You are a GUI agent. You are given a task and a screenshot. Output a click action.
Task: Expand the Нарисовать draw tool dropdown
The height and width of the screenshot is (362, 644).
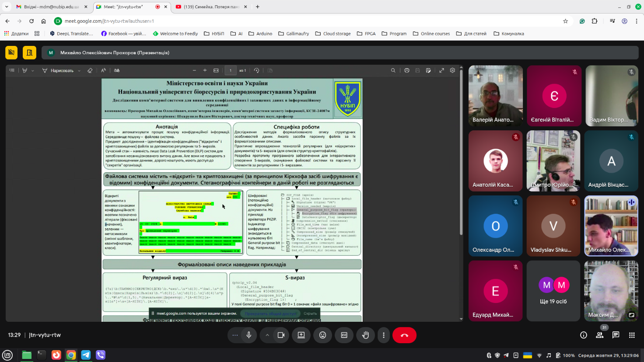click(79, 70)
